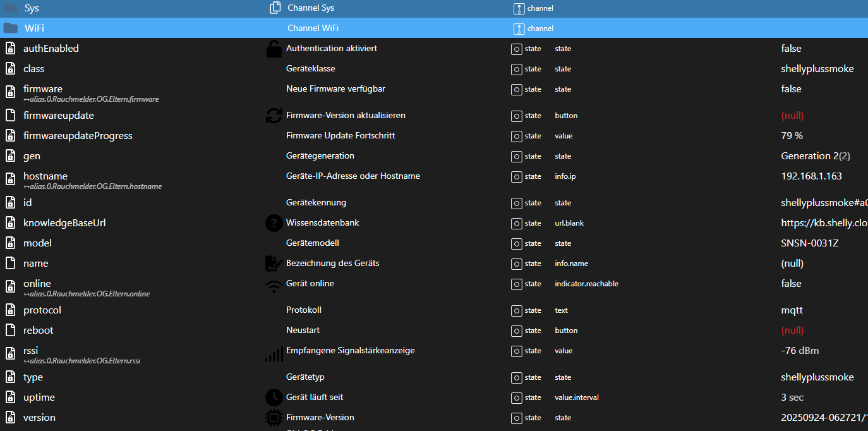Click the edit icon beside Bezeichnung des Geräts
The image size is (868, 431).
pyautogui.click(x=274, y=264)
